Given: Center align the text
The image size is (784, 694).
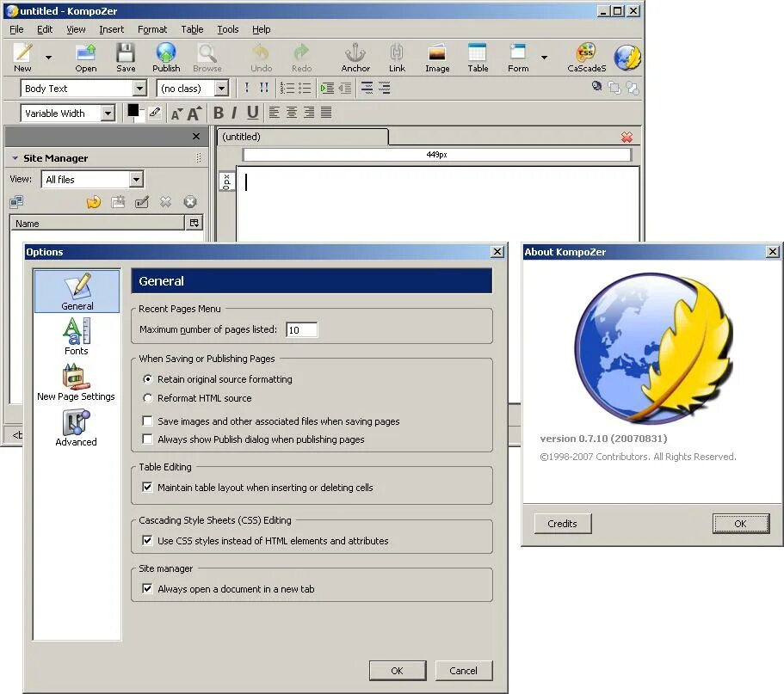Looking at the screenshot, I should click(292, 113).
